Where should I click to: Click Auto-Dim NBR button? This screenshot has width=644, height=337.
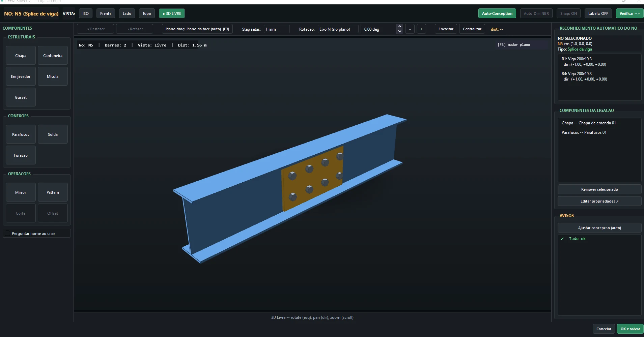[x=536, y=13]
